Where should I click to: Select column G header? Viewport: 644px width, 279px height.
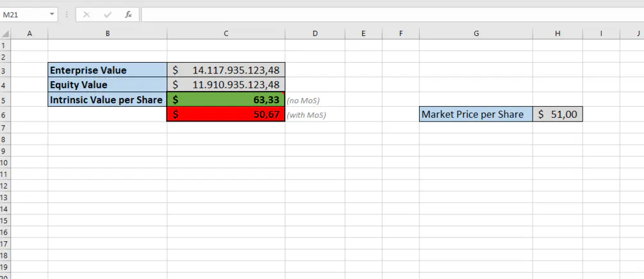(x=476, y=34)
